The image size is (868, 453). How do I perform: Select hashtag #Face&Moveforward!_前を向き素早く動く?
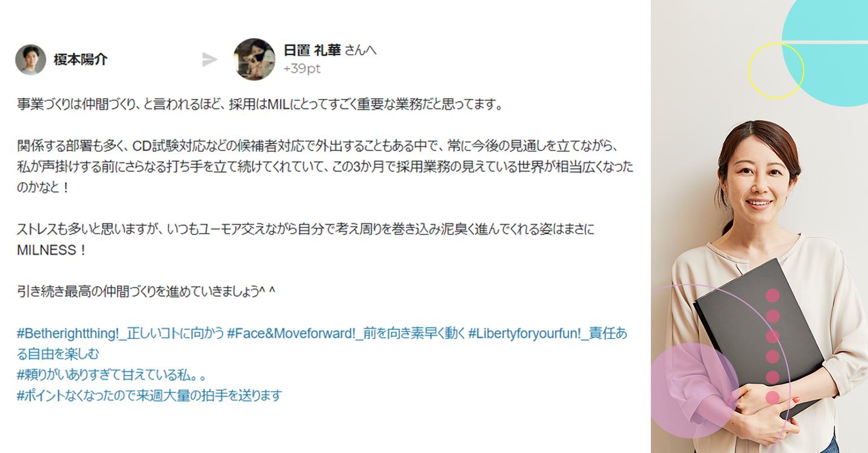point(346,334)
